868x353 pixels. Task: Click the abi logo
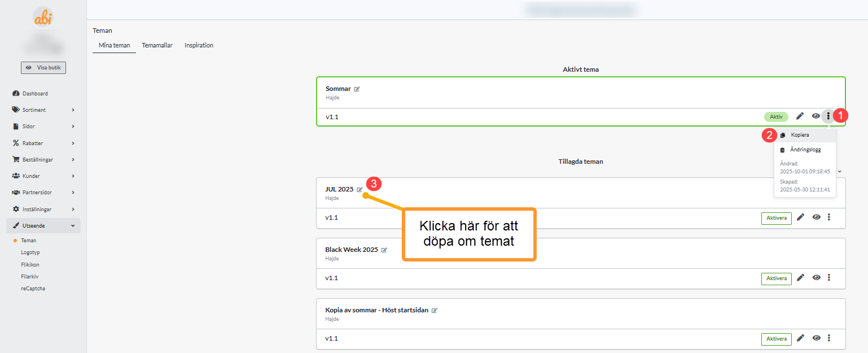point(43,18)
